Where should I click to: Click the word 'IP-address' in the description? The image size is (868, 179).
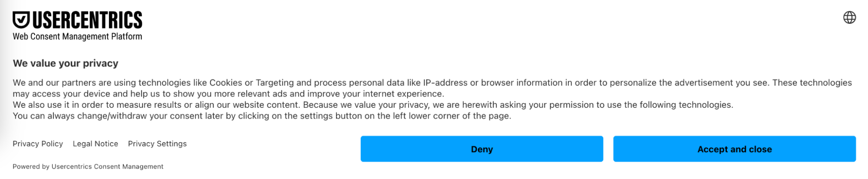[x=445, y=83]
